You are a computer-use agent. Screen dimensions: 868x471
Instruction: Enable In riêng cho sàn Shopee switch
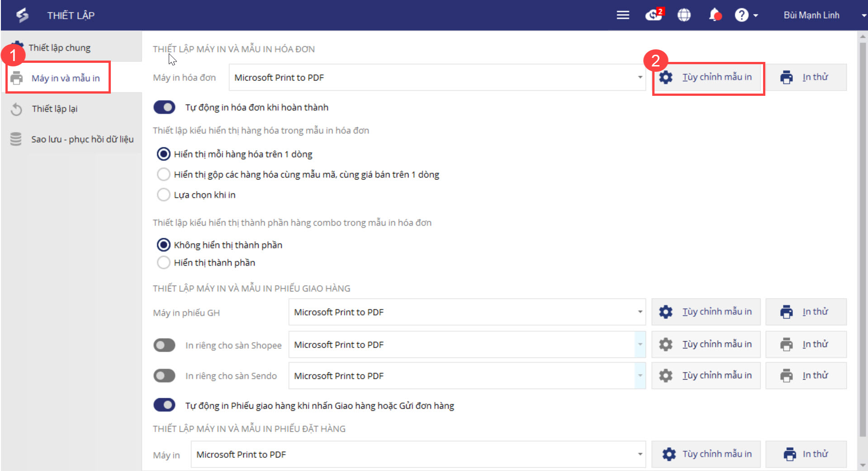(164, 345)
